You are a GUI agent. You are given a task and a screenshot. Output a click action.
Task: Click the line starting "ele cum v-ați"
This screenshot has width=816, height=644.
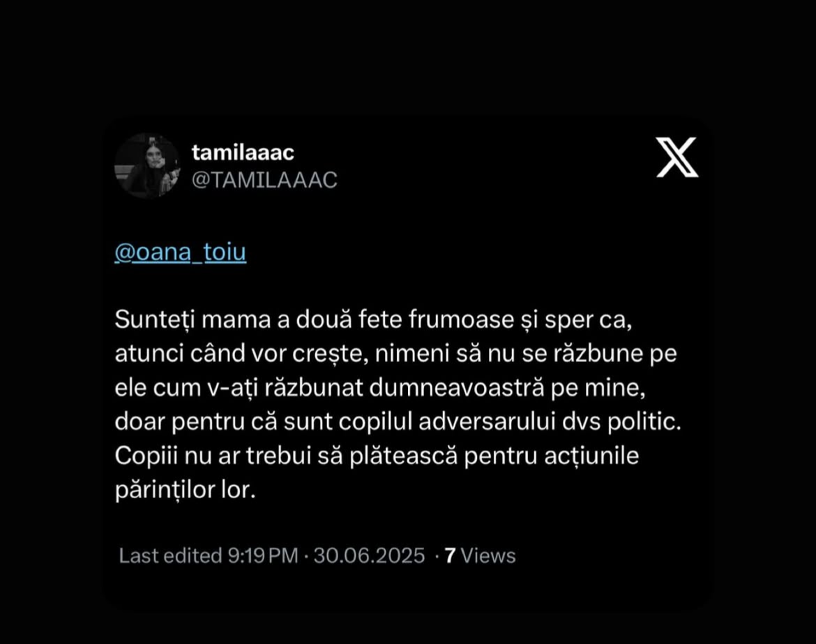pyautogui.click(x=377, y=388)
